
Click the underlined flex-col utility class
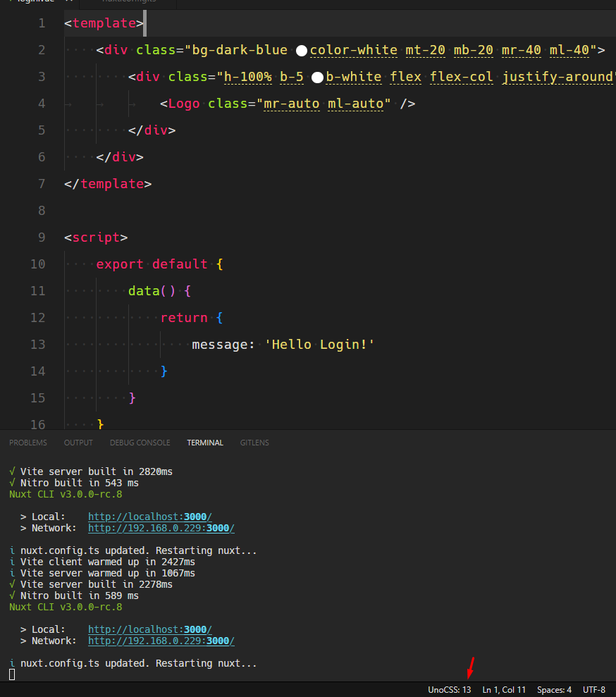click(x=461, y=77)
